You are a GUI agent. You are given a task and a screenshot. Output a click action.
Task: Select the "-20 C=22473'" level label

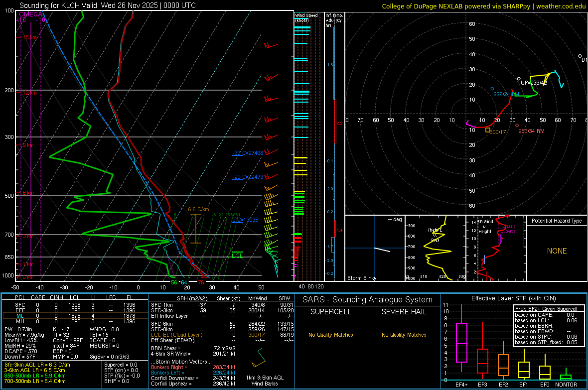248,177
